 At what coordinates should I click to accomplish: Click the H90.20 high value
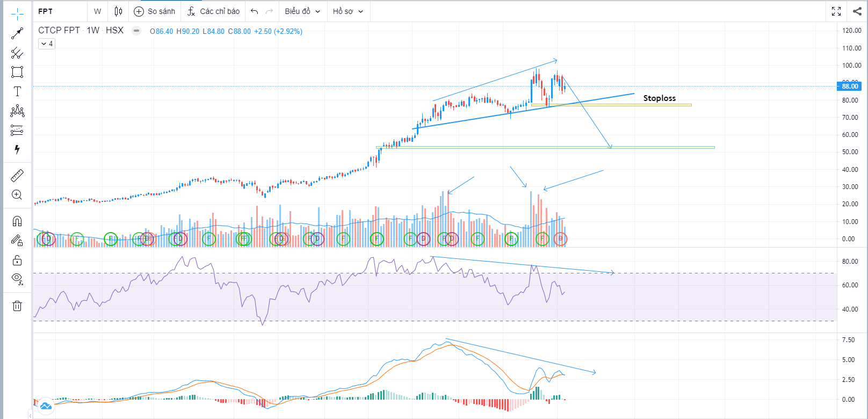point(188,32)
